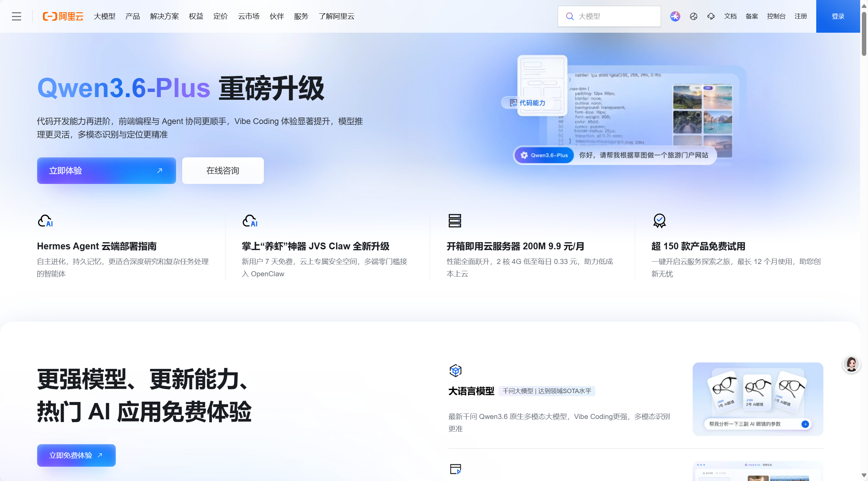Focus the 大模型 search input field
868x481 pixels.
tap(609, 16)
